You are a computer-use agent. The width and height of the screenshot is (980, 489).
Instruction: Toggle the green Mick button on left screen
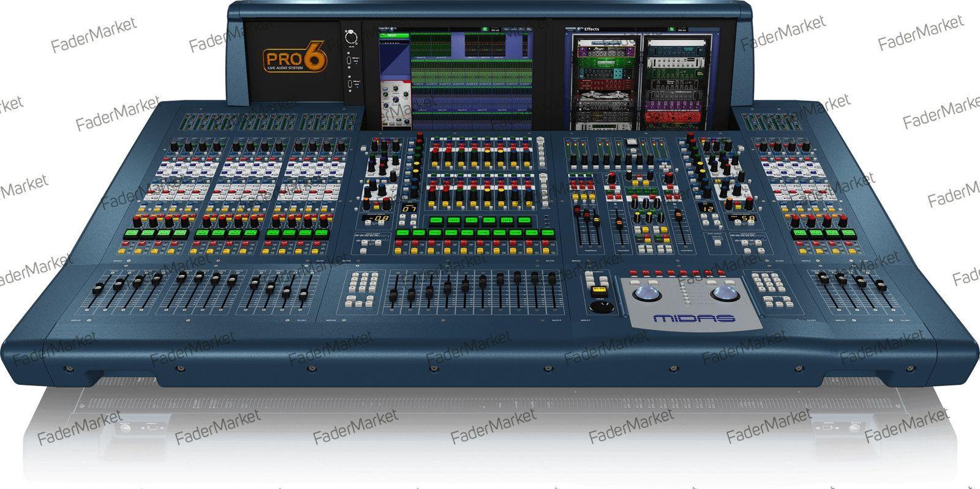tap(394, 35)
